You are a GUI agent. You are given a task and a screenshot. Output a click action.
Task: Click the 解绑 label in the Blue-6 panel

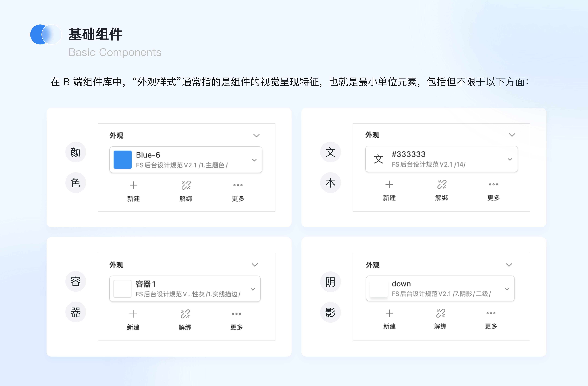pos(186,199)
